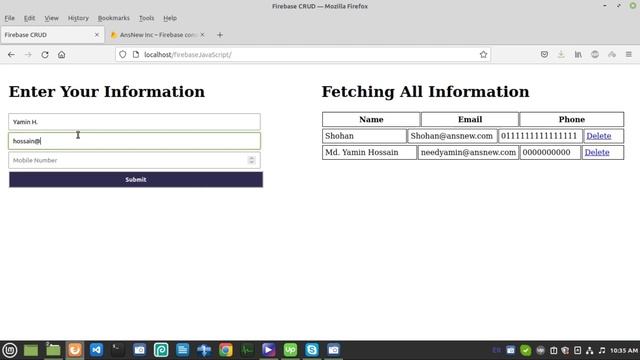Click the 0000000000 phone cell
The height and width of the screenshot is (360, 640).
pyautogui.click(x=550, y=152)
